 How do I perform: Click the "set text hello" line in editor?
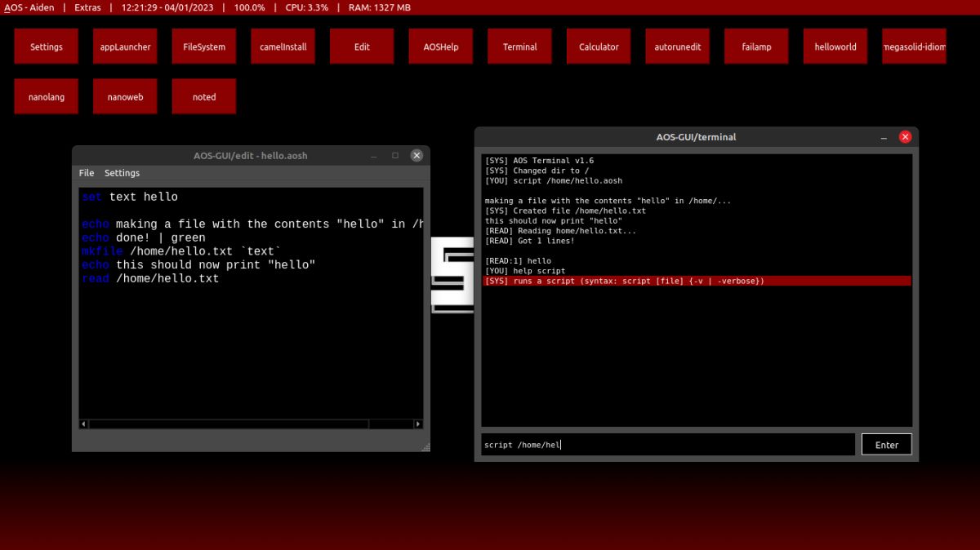pos(130,197)
